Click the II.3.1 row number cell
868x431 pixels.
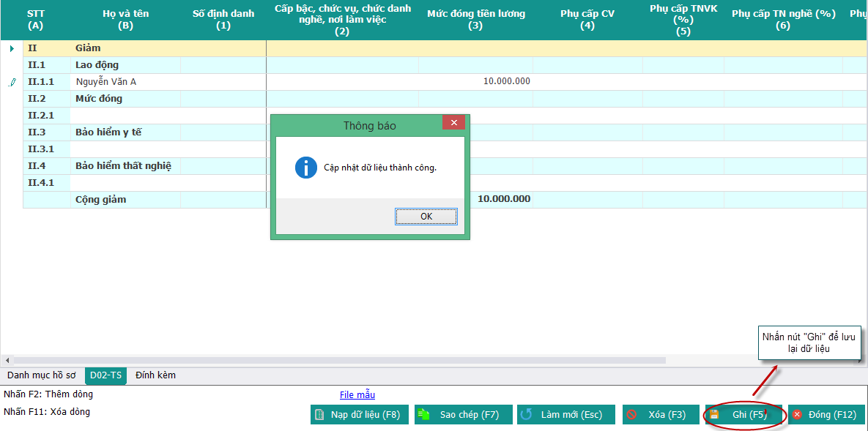click(x=46, y=149)
